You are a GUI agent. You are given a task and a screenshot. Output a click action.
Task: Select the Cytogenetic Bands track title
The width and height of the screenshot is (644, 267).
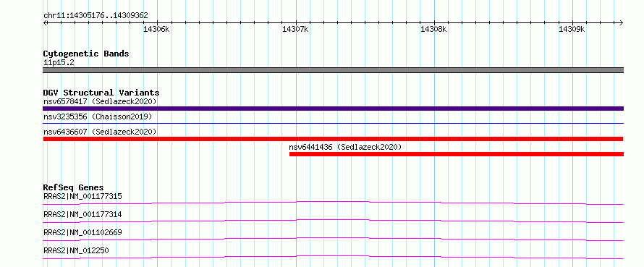coord(86,54)
